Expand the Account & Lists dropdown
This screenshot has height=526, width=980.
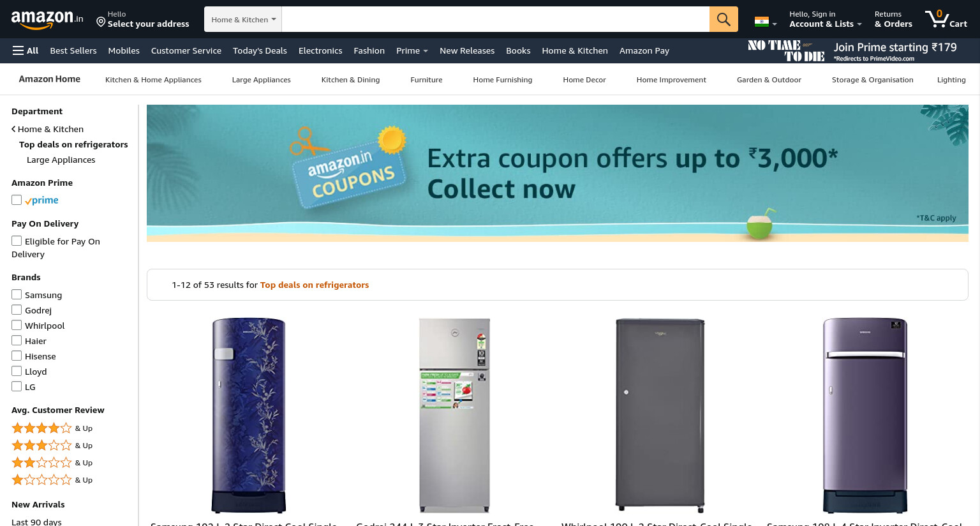tap(825, 19)
